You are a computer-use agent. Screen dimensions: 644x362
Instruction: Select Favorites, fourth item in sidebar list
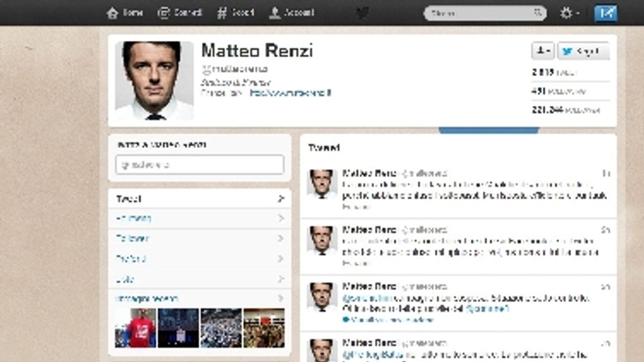coord(200,258)
